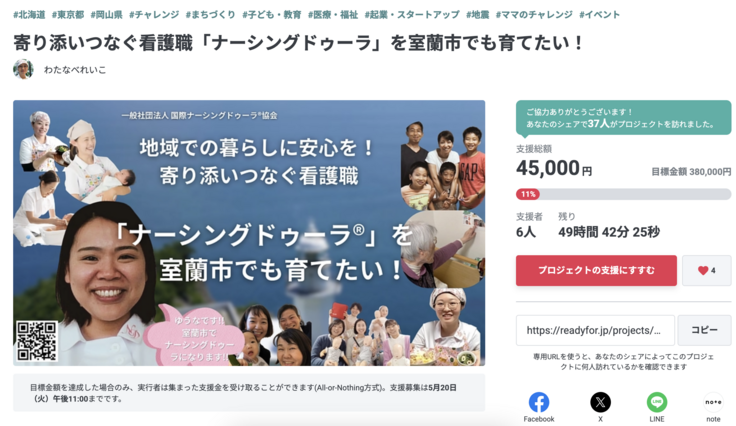The height and width of the screenshot is (426, 736).
Task: Click the QR code on the banner
Action: 37,341
